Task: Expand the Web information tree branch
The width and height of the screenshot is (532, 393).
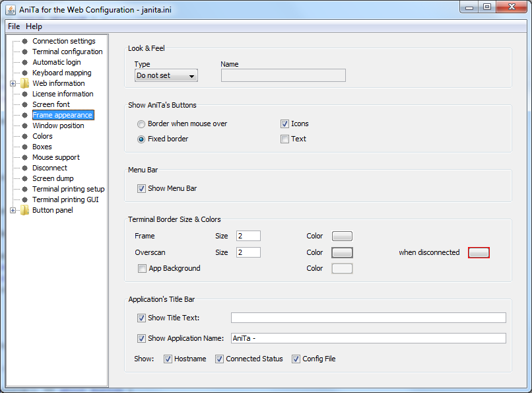Action: click(13, 83)
